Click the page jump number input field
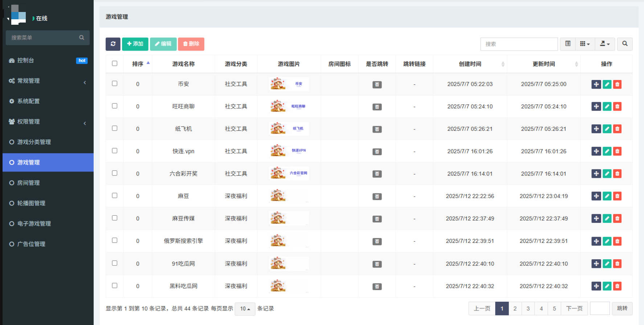Screen dimensions: 644x325 click(x=599, y=309)
